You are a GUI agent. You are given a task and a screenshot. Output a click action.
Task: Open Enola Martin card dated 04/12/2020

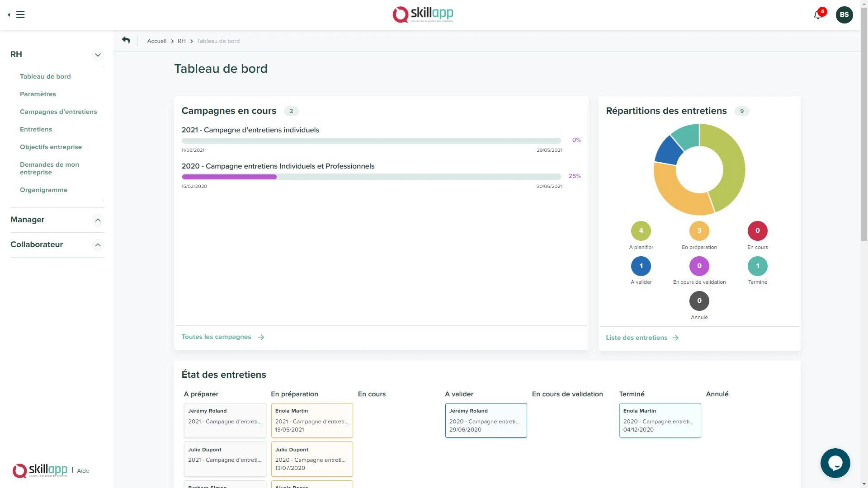[660, 421]
